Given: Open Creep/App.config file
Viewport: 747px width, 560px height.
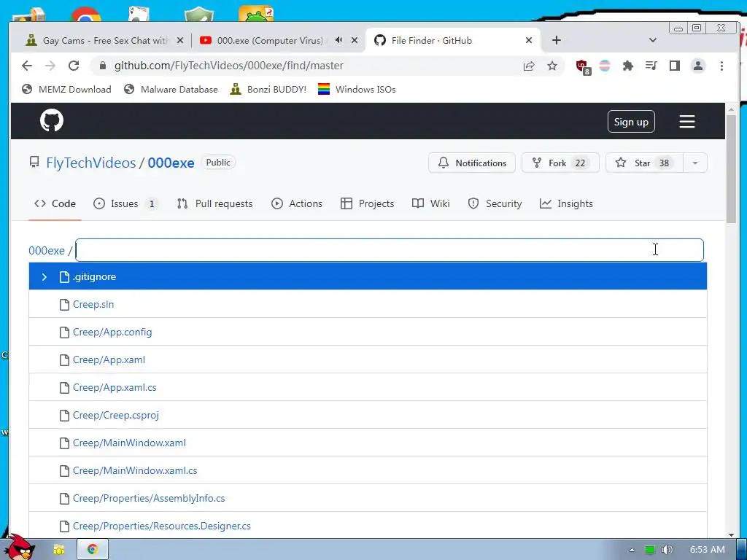Looking at the screenshot, I should coord(112,332).
